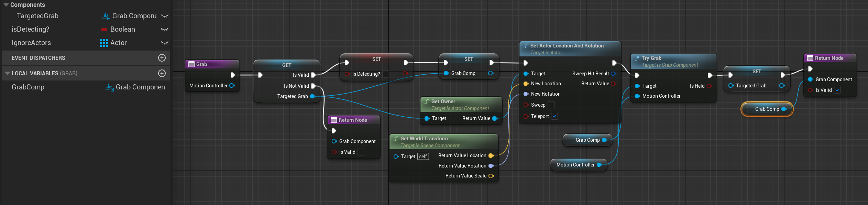Click the self Target field on Get World Transform
The height and width of the screenshot is (205, 868).
423,157
